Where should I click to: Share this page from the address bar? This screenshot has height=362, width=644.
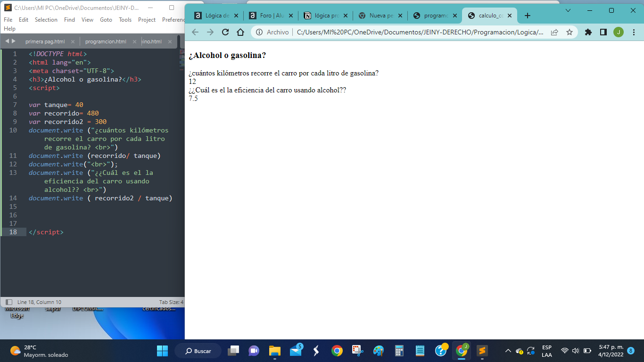tap(554, 32)
